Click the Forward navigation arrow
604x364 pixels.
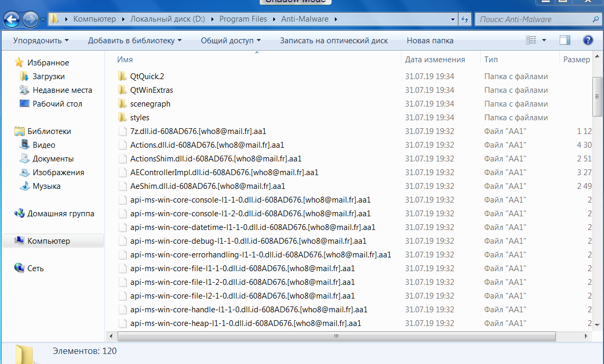(x=31, y=20)
